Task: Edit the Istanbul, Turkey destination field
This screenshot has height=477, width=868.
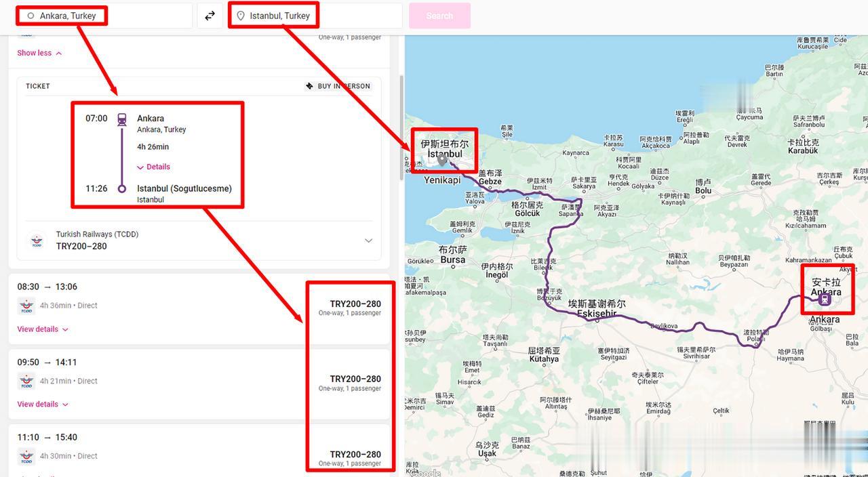Action: click(x=315, y=16)
